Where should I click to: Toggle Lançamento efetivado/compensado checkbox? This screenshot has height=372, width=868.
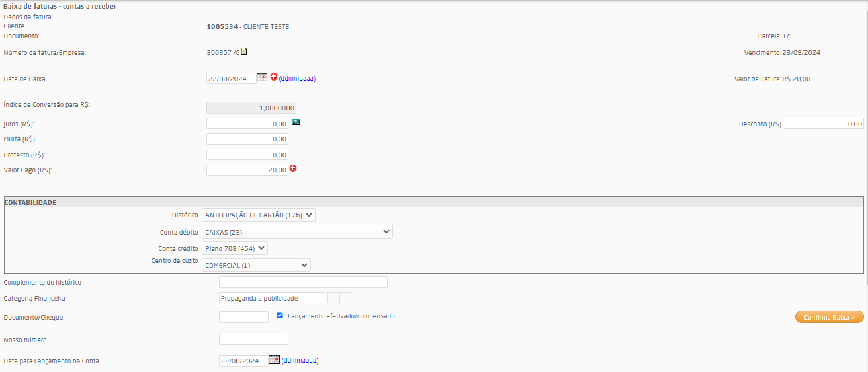tap(280, 316)
